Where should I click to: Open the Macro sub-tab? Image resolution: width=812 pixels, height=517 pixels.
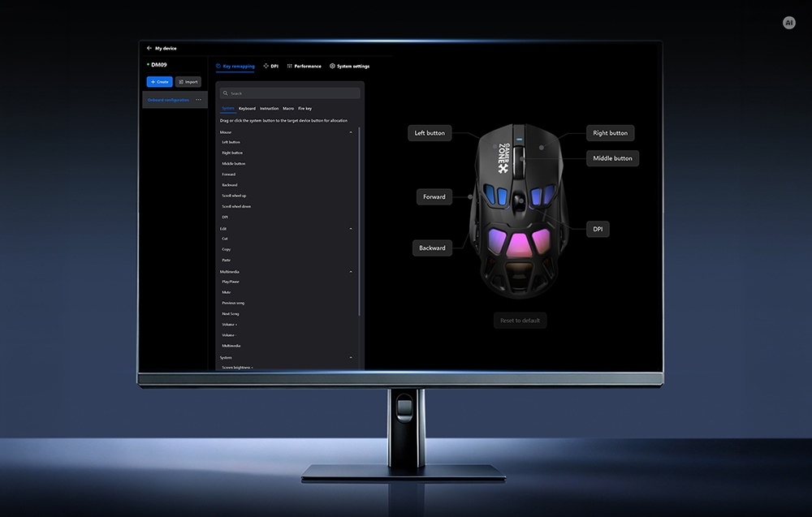pyautogui.click(x=288, y=108)
